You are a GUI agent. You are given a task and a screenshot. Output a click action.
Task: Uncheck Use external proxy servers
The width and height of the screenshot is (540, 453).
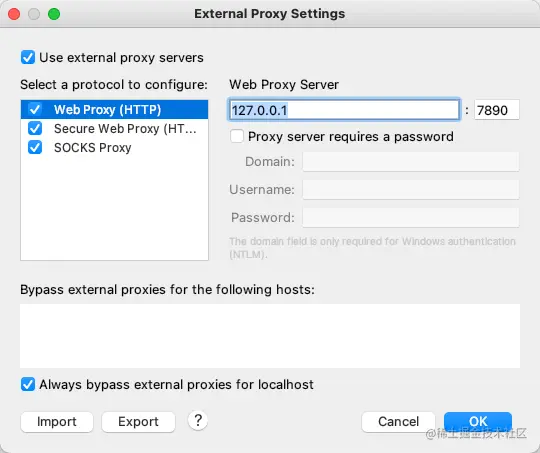[28, 57]
